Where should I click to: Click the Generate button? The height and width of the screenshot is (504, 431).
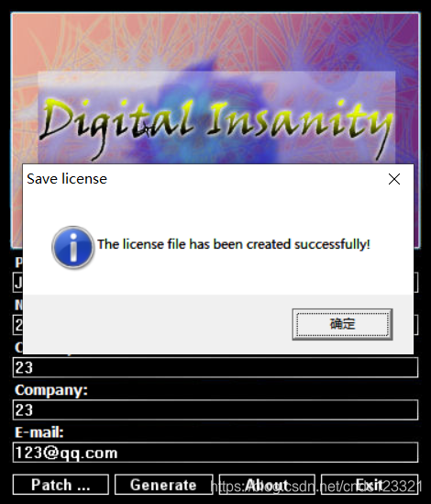163,485
